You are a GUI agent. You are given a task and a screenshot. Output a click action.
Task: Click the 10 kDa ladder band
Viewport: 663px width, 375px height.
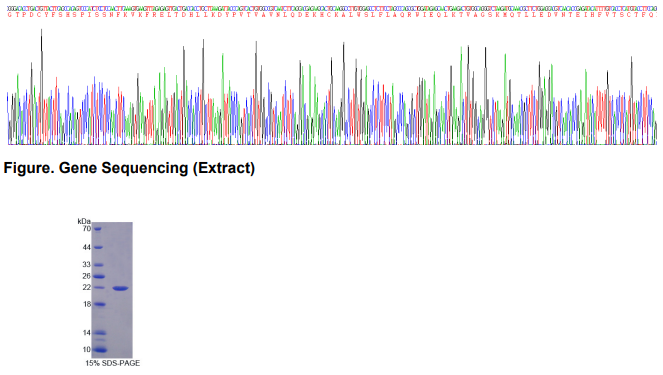[99, 350]
